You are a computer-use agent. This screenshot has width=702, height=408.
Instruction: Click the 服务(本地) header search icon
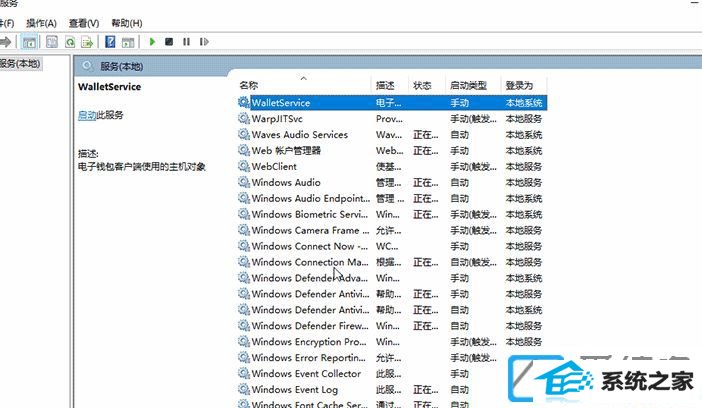[87, 66]
